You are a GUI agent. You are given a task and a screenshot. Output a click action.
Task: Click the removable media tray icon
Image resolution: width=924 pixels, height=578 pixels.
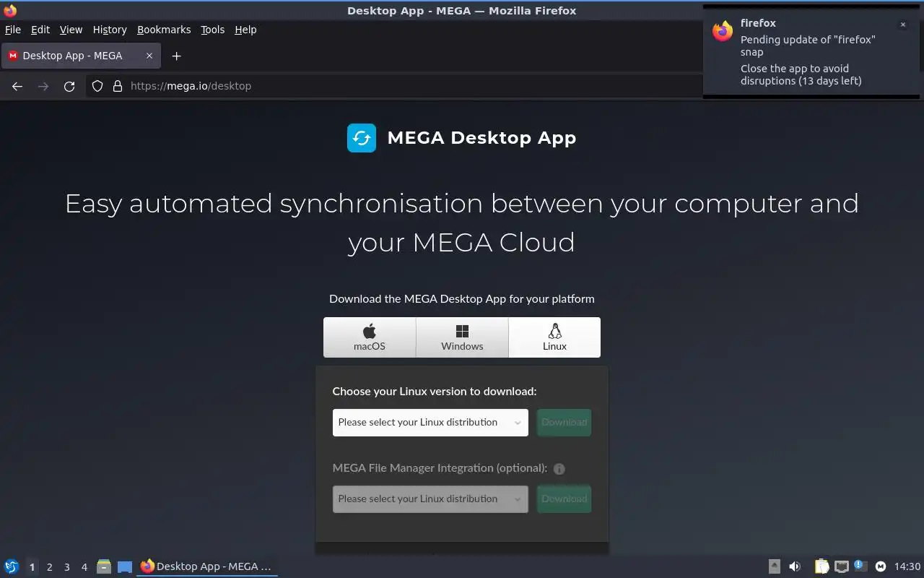click(x=774, y=566)
